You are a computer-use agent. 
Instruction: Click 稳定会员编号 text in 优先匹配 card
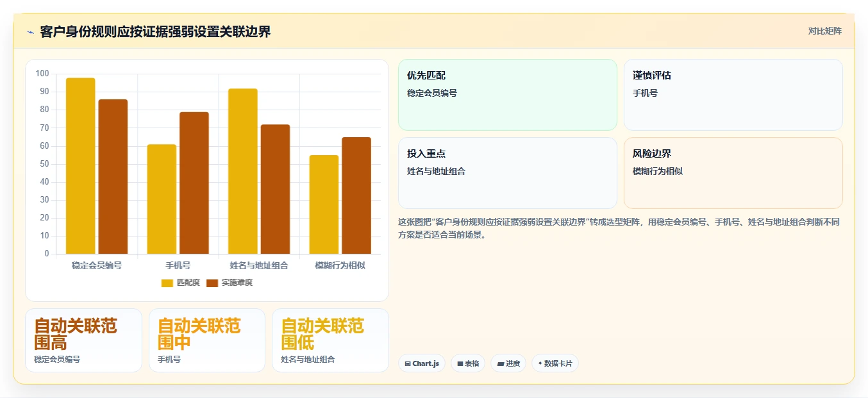coord(432,93)
